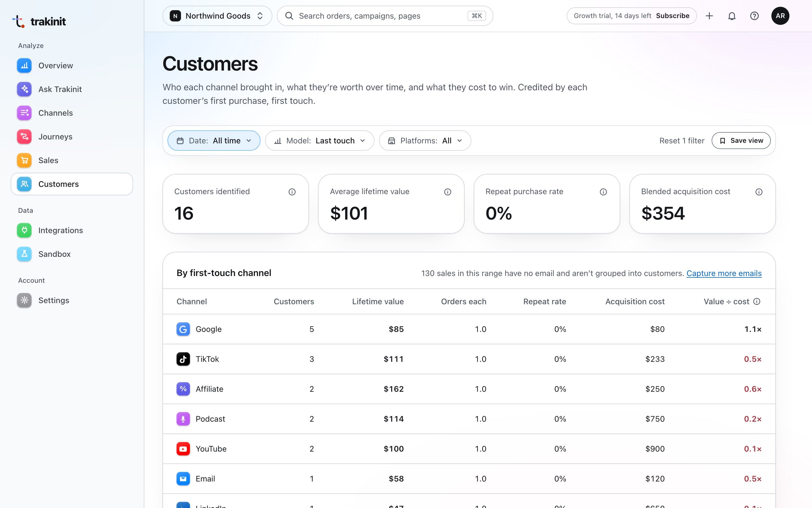
Task: Click the Podcast microphone icon
Action: (183, 419)
